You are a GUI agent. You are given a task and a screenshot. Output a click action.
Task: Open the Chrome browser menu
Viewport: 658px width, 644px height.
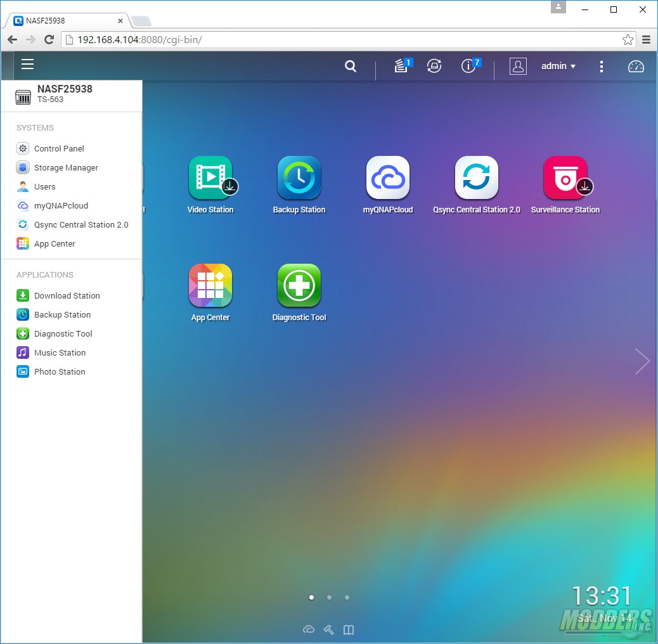pyautogui.click(x=646, y=40)
